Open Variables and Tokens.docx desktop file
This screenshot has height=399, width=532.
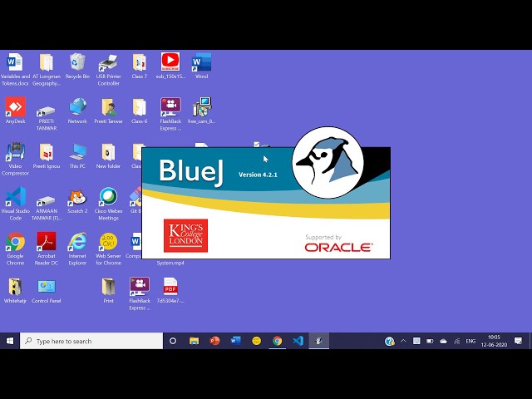click(15, 70)
